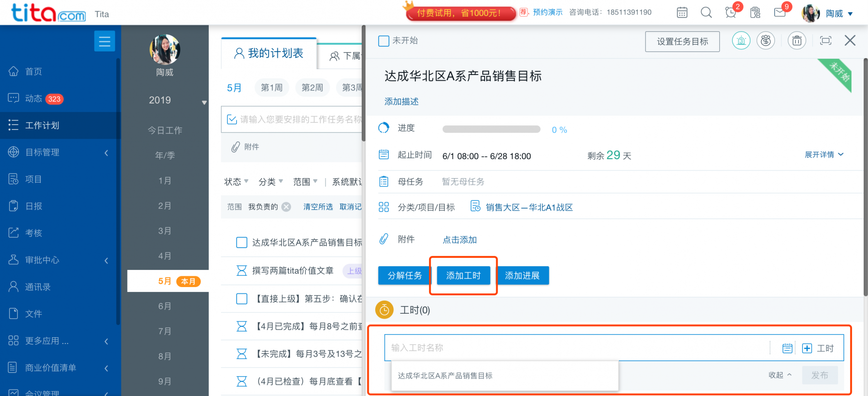This screenshot has width=868, height=396.
Task: Click the 付费试用 promo banner
Action: click(x=460, y=13)
